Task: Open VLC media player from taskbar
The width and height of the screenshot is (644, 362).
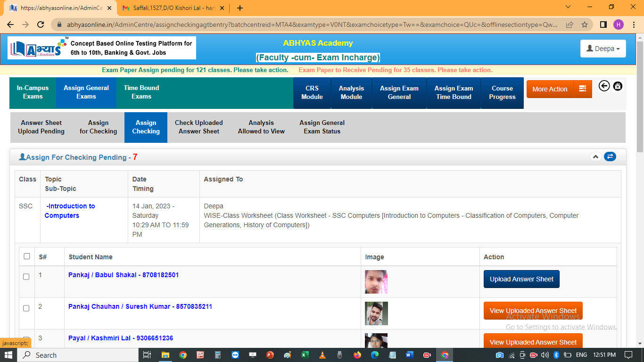Action: pos(322,355)
